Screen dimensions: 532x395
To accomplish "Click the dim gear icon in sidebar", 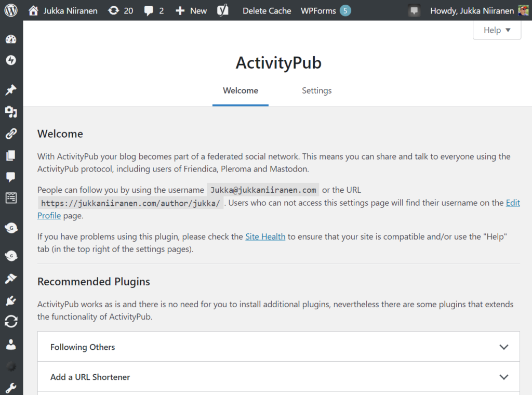I will pyautogui.click(x=11, y=366).
